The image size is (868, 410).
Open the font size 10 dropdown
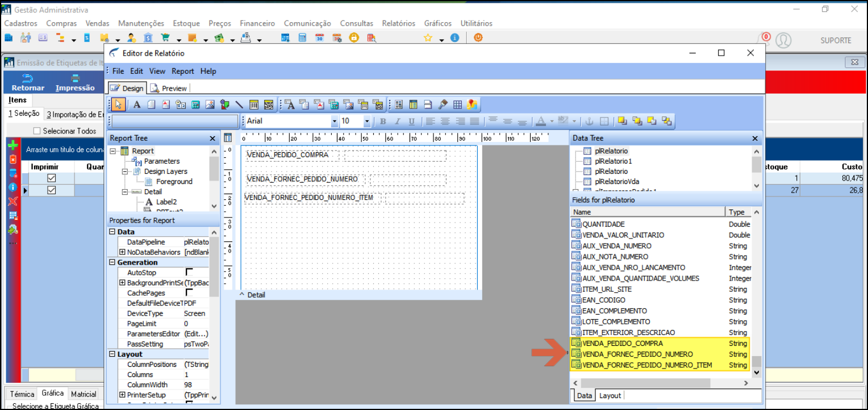tap(366, 121)
